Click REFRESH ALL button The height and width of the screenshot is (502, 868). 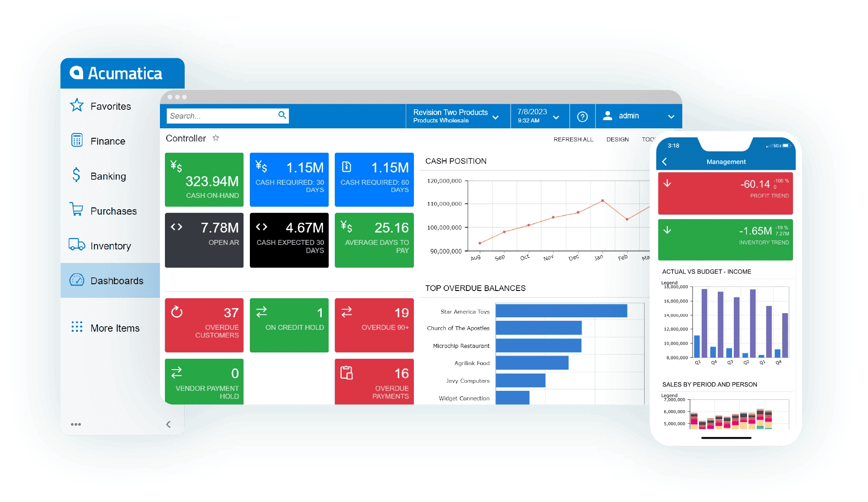(573, 139)
